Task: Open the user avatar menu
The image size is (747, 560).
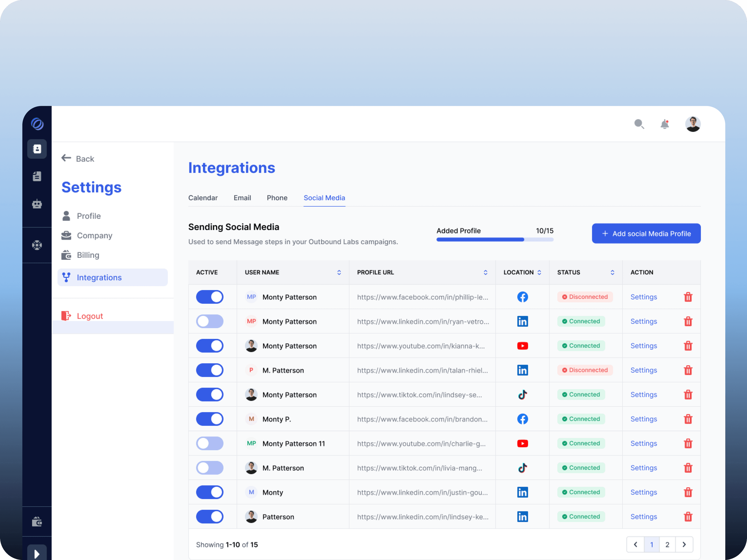Action: pos(693,124)
